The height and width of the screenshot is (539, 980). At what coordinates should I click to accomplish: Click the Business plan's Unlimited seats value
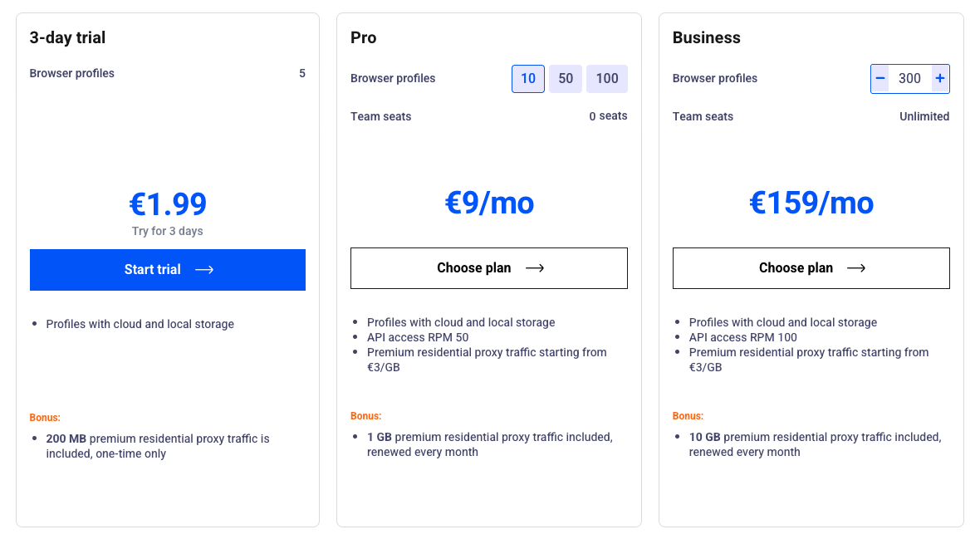tap(924, 116)
